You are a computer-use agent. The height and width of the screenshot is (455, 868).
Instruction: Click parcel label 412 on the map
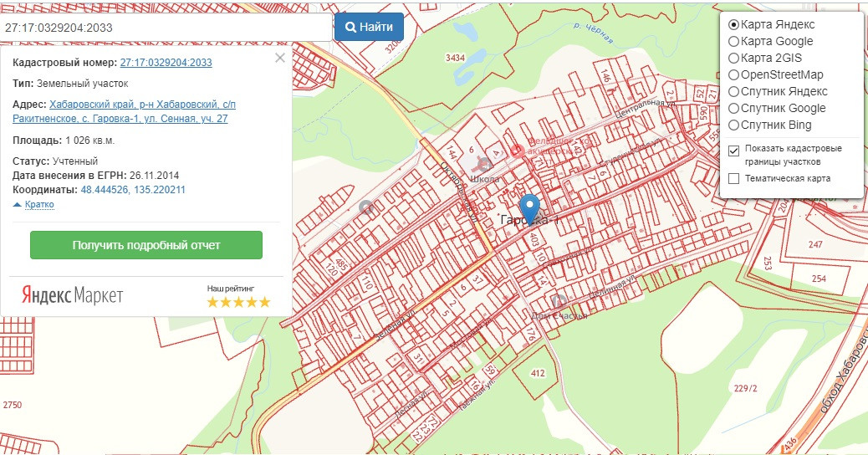[x=538, y=373]
